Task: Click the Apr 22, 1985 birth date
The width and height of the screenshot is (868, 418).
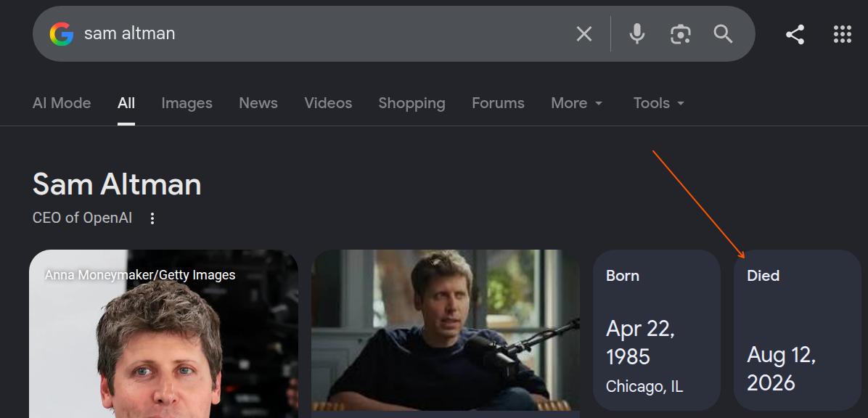Action: click(641, 343)
